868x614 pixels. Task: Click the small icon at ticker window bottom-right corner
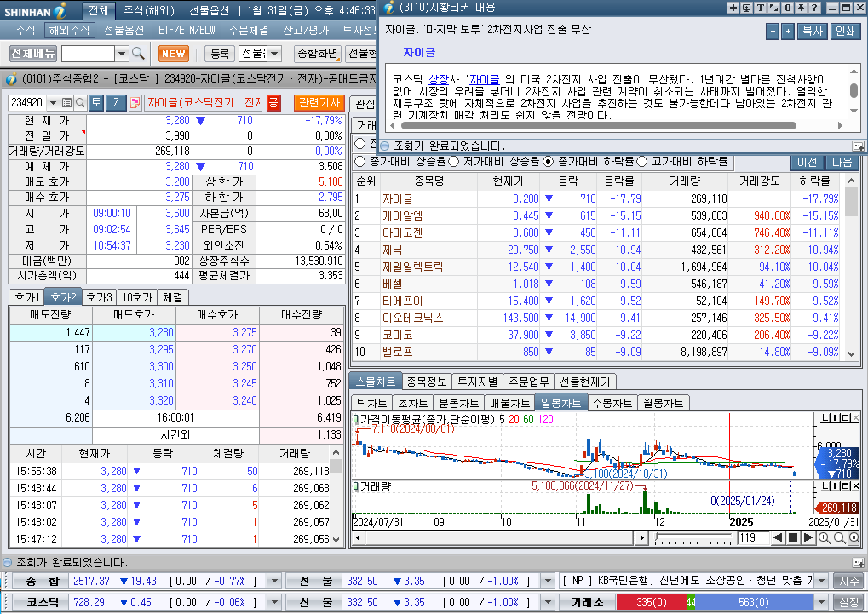[x=858, y=146]
